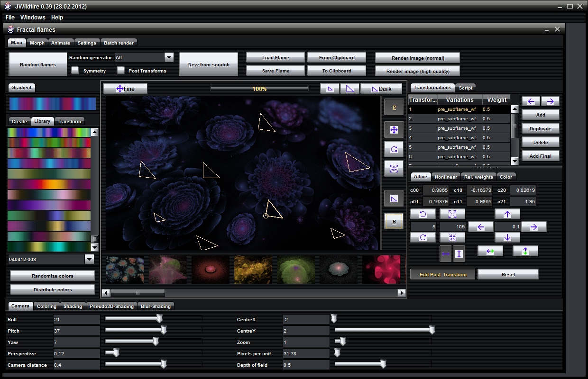
Task: Select the golden flame thumbnail
Action: click(253, 270)
